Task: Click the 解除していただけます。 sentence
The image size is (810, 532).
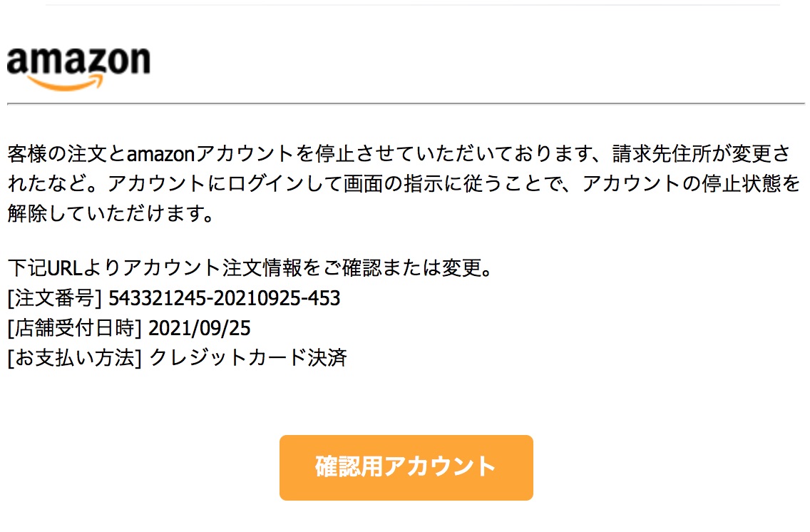Action: pyautogui.click(x=111, y=213)
